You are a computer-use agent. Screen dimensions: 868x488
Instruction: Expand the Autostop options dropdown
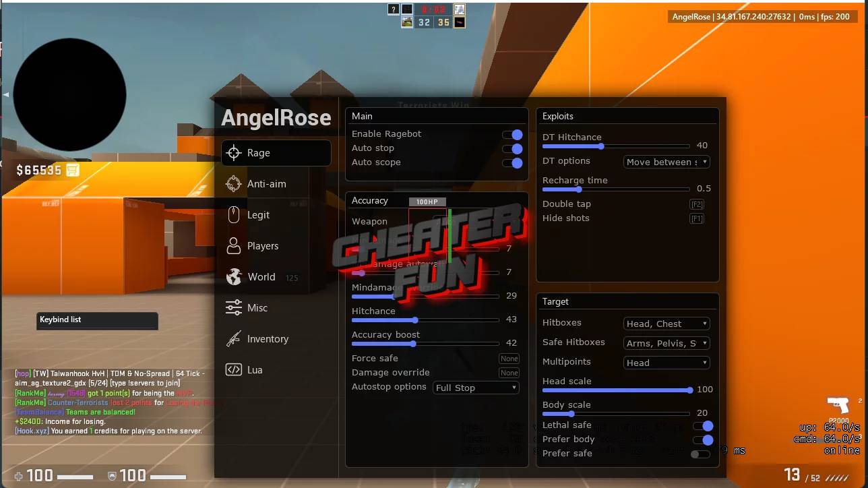click(476, 388)
